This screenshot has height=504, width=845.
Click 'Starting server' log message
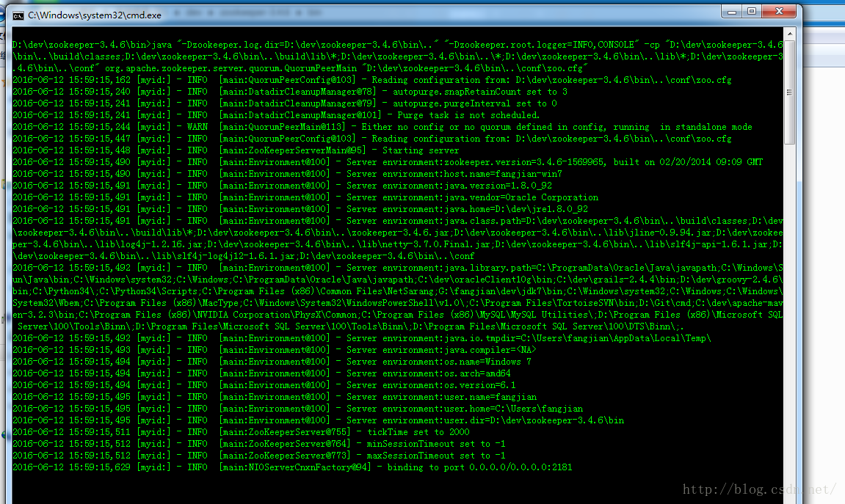(421, 150)
